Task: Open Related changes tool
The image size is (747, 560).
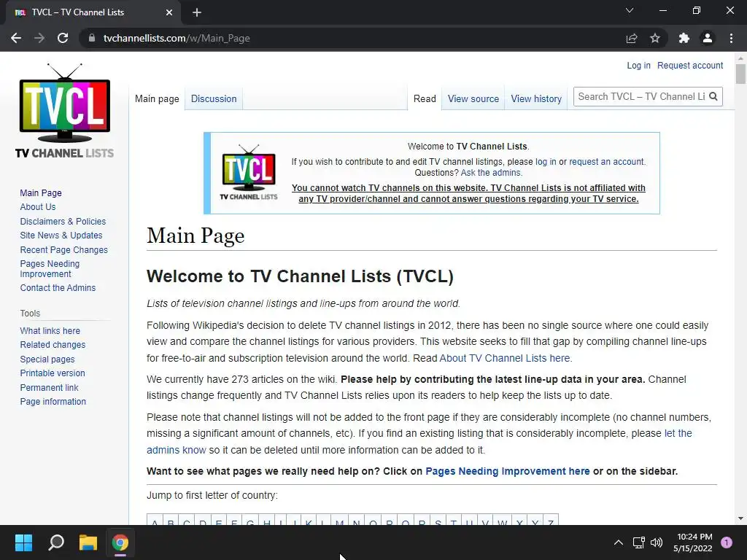Action: click(x=53, y=345)
